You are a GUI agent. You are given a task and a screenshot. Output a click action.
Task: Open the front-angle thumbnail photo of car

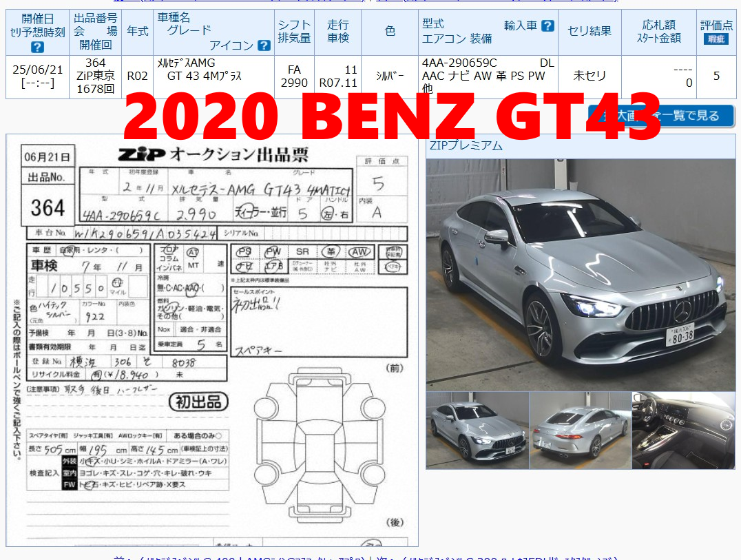coord(477,430)
